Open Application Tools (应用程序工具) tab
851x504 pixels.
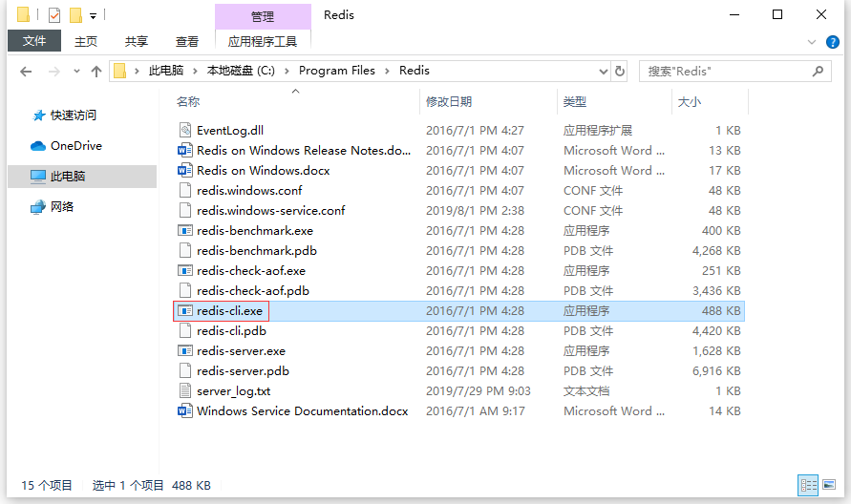pos(263,41)
